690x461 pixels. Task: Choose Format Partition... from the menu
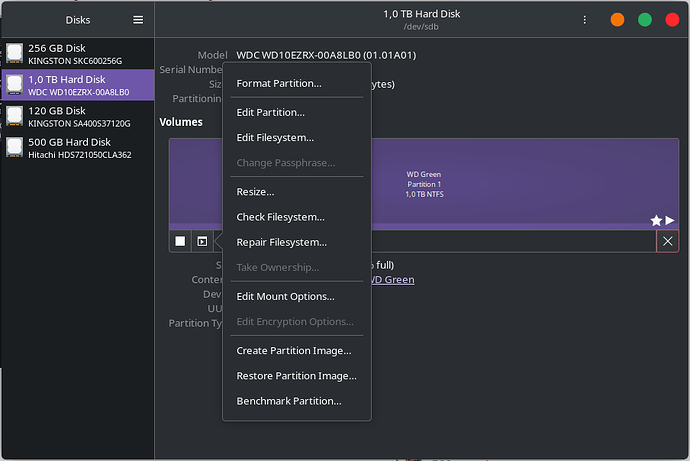click(279, 83)
